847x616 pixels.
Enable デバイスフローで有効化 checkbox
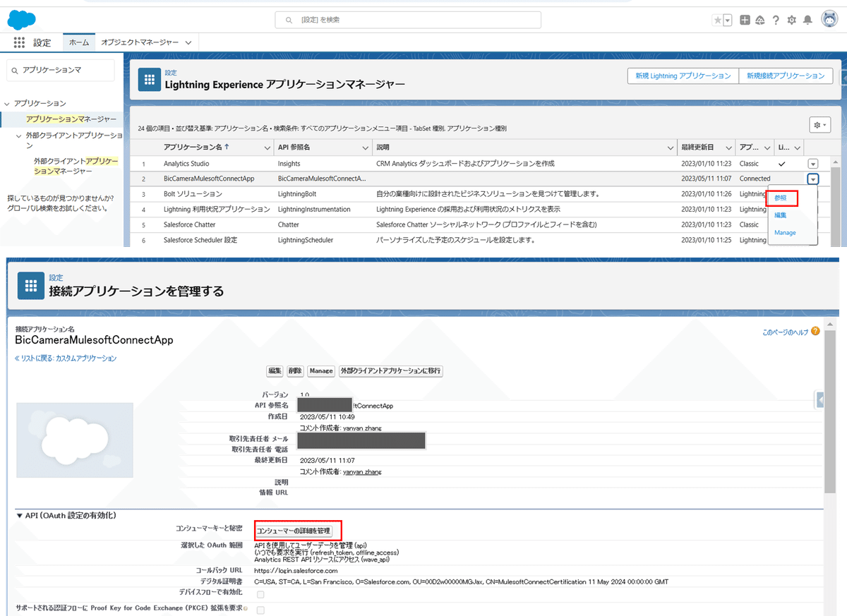260,594
